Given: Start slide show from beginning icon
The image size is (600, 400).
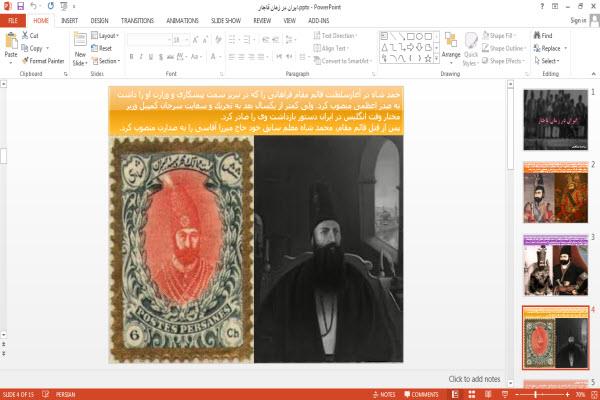Looking at the screenshot, I should (x=64, y=6).
